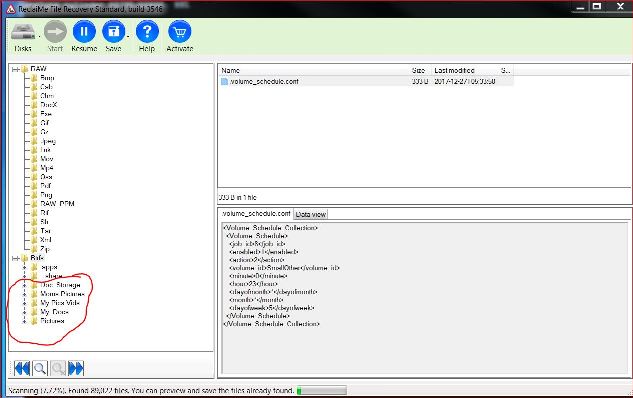
Task: Click the Save toolbar icon
Action: tap(114, 31)
